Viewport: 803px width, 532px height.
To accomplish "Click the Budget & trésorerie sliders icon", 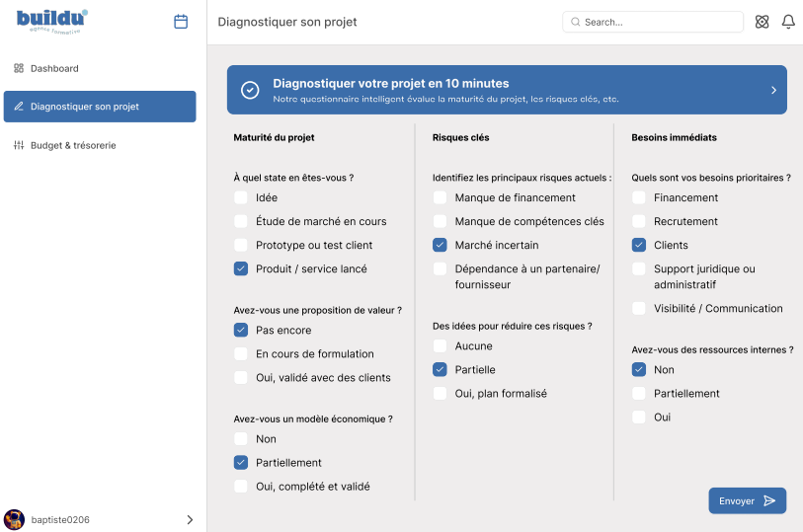I will click(x=19, y=145).
